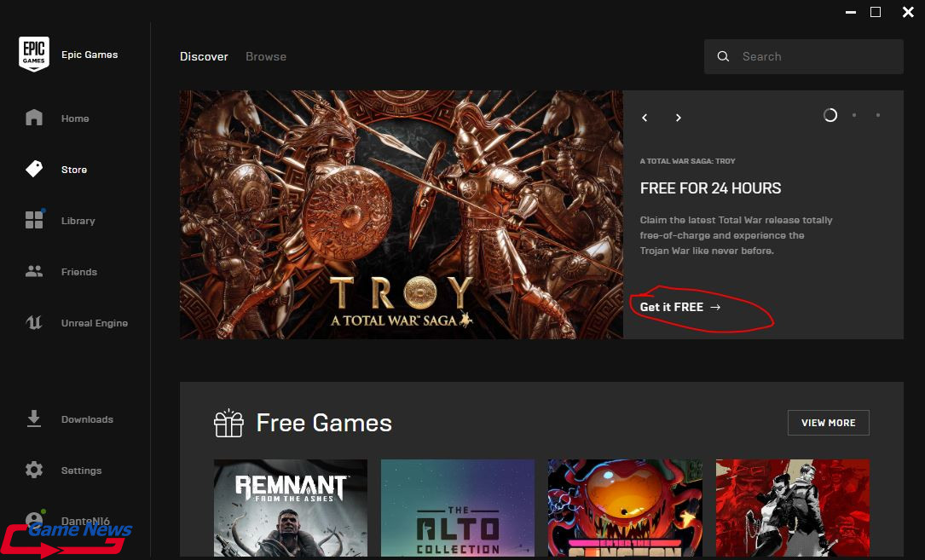Click VIEW MORE for Free Games
Image resolution: width=925 pixels, height=560 pixels.
[x=828, y=422]
